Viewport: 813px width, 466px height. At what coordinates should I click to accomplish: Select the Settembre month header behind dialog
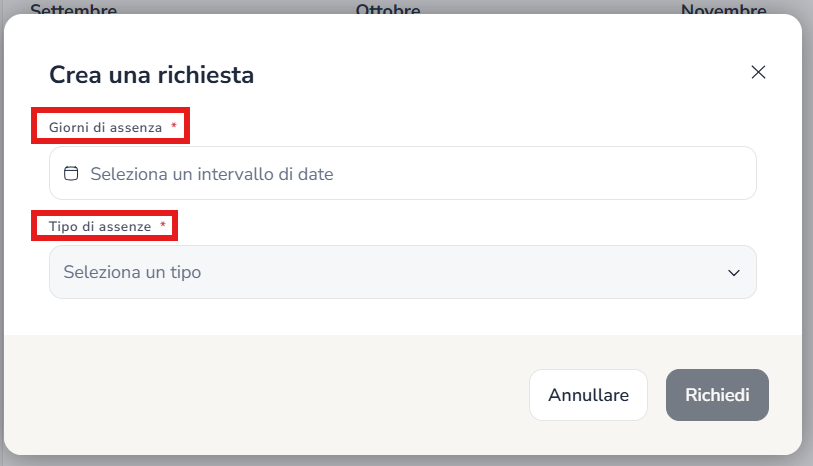[x=73, y=9]
